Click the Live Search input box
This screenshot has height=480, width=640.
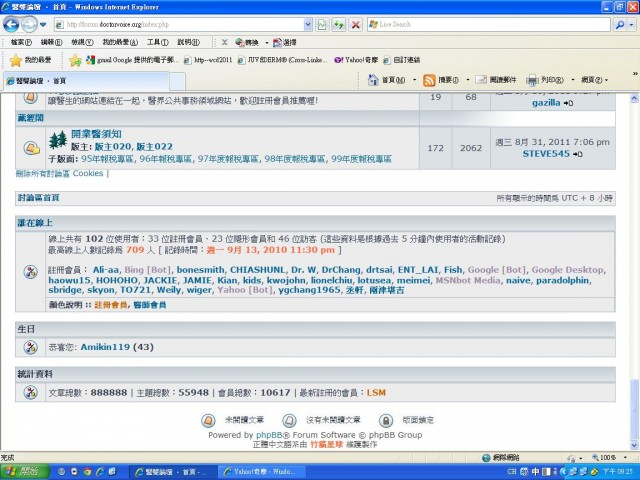click(489, 24)
